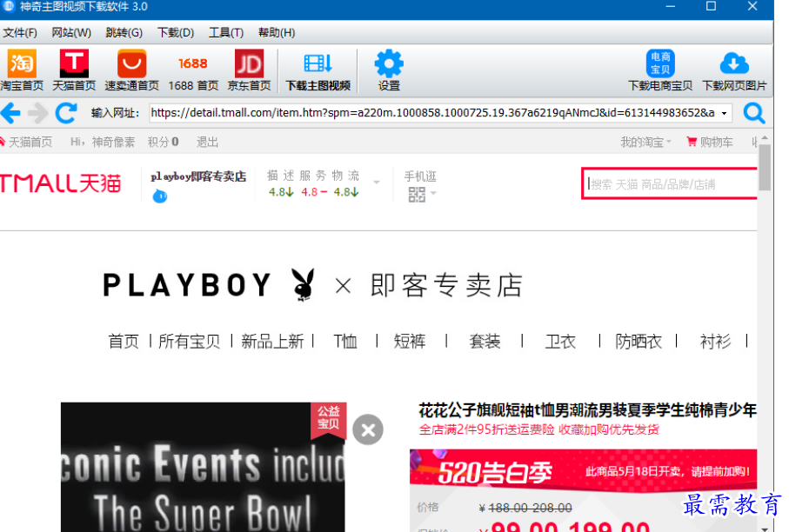Open the JD homepage toolbar icon
The image size is (789, 532).
(x=249, y=63)
